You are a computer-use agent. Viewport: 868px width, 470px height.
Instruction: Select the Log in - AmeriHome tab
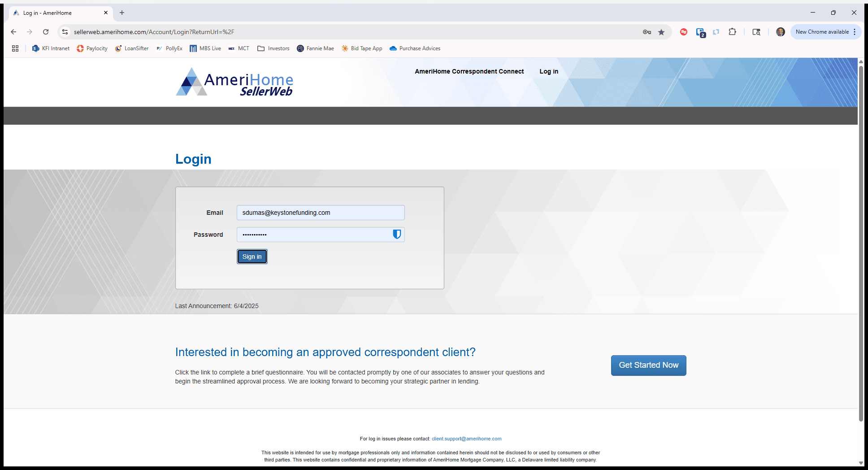click(61, 13)
